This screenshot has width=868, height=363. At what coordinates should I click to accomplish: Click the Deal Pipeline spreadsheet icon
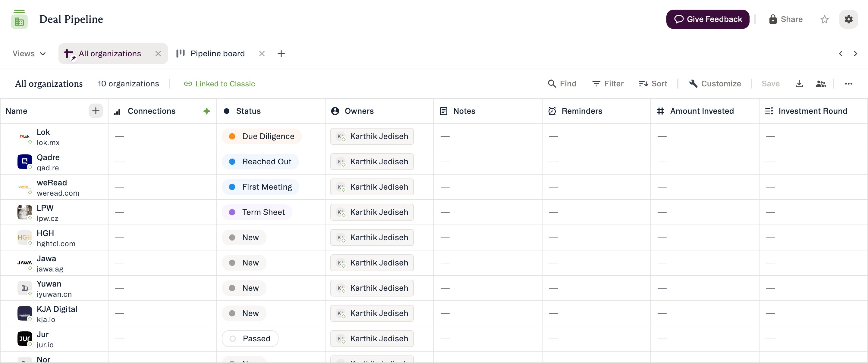point(19,19)
